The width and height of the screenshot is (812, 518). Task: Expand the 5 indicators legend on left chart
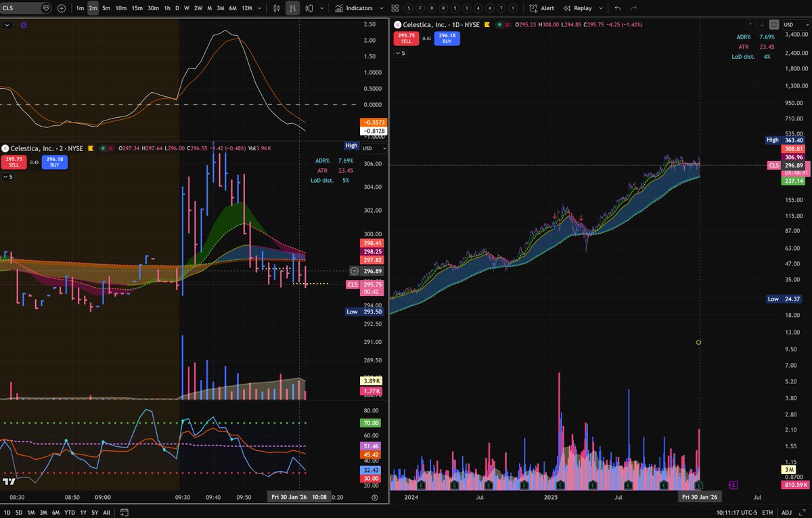click(x=7, y=177)
